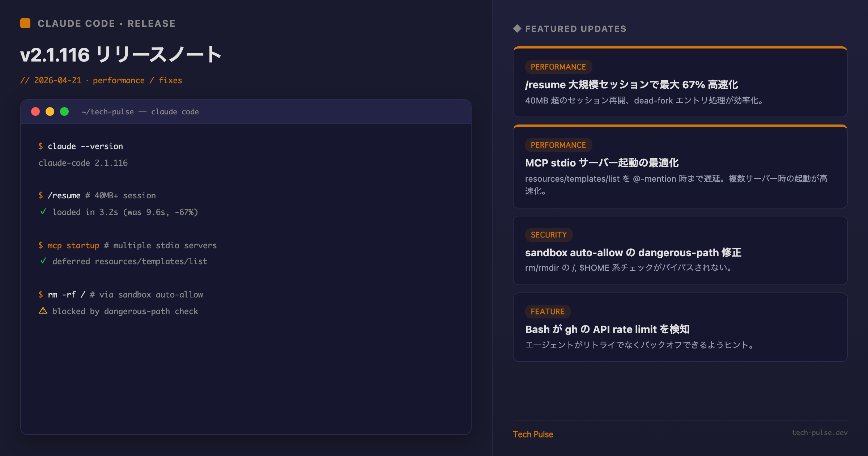Viewport: 868px width, 456px height.
Task: Click the SECURITY tag badge
Action: click(549, 235)
